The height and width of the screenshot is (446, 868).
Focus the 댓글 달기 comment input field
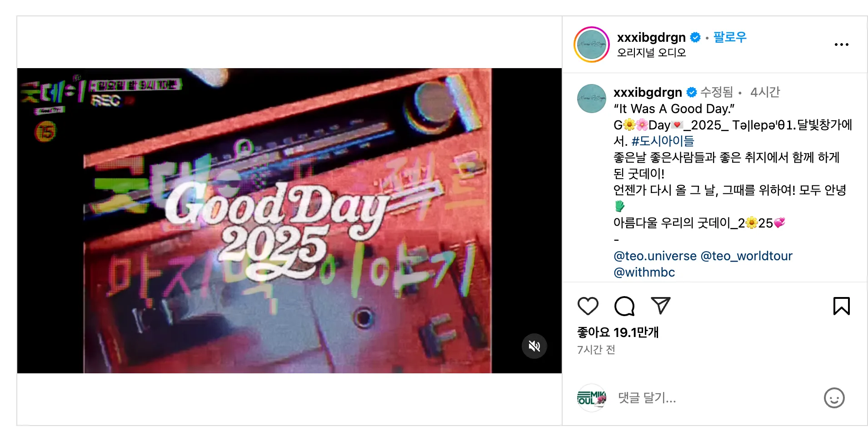(717, 398)
